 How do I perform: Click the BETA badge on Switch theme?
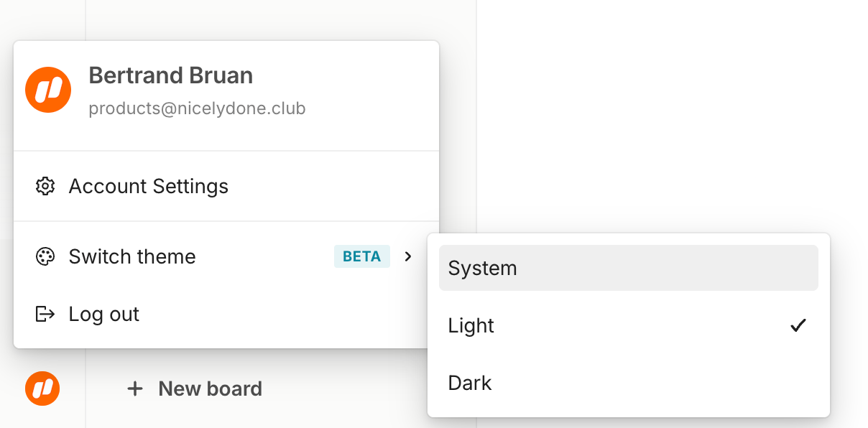361,256
